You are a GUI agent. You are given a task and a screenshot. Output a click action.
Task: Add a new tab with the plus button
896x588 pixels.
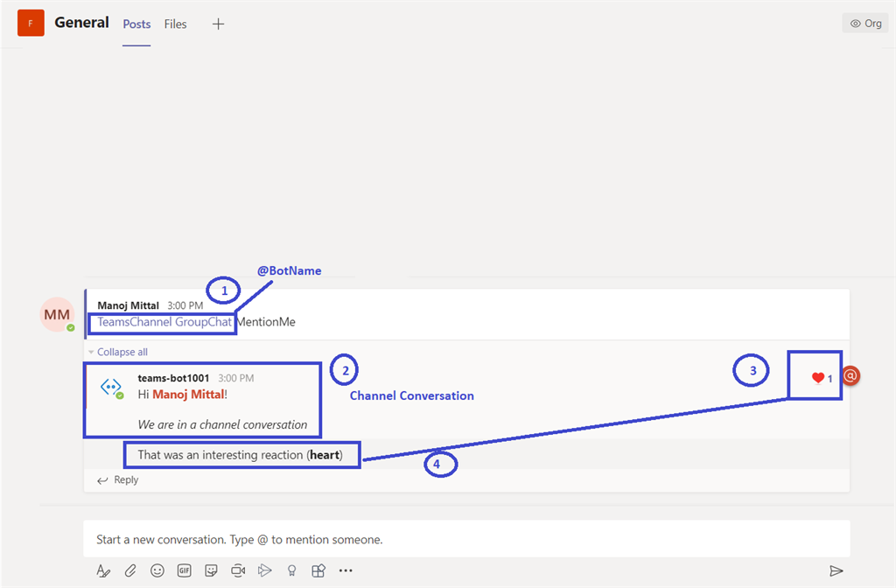point(218,24)
